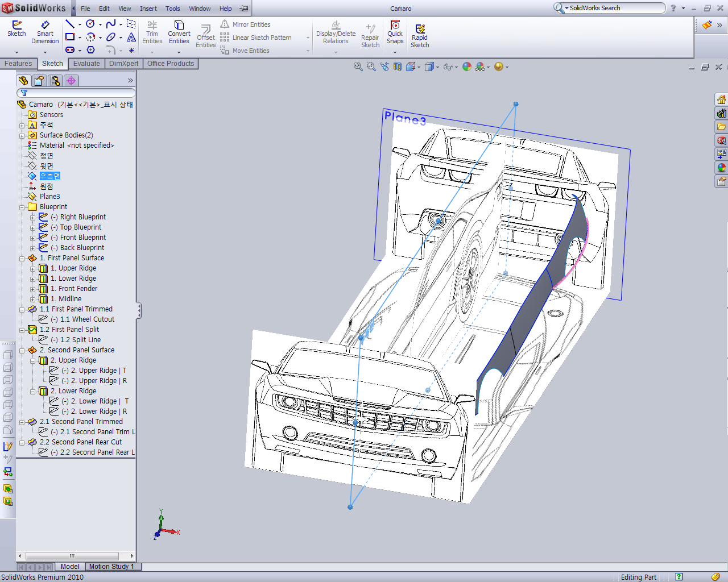Open the Design Library task pane icon
This screenshot has height=582, width=728.
721,113
